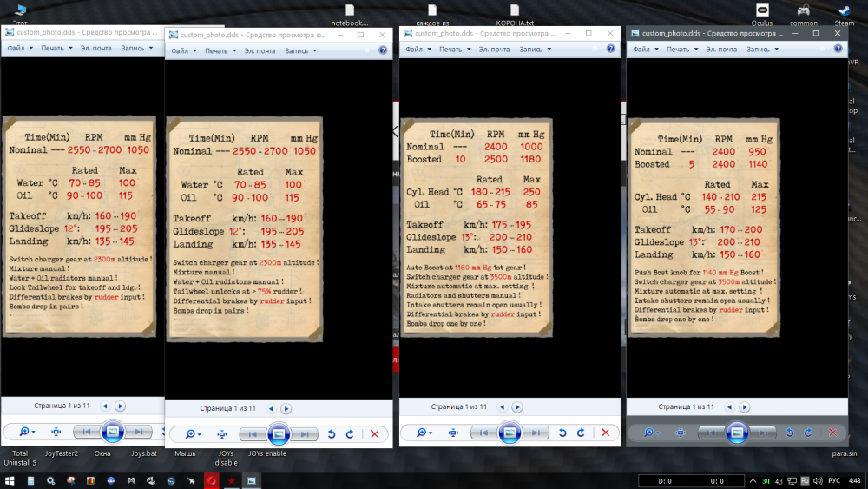Rotate counterclockwise in 'Tailwheel unlocks' card window
The height and width of the screenshot is (489, 868).
(331, 434)
